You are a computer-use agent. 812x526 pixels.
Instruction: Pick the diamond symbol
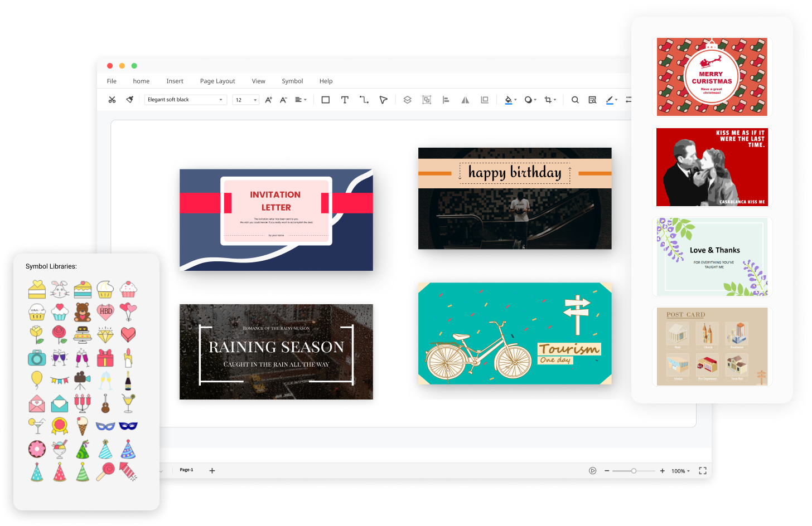click(x=105, y=334)
